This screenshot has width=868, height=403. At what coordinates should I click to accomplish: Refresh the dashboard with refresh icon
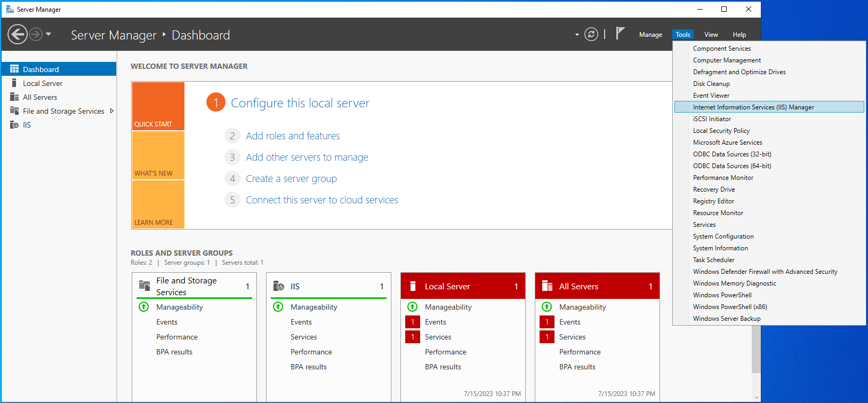click(591, 34)
